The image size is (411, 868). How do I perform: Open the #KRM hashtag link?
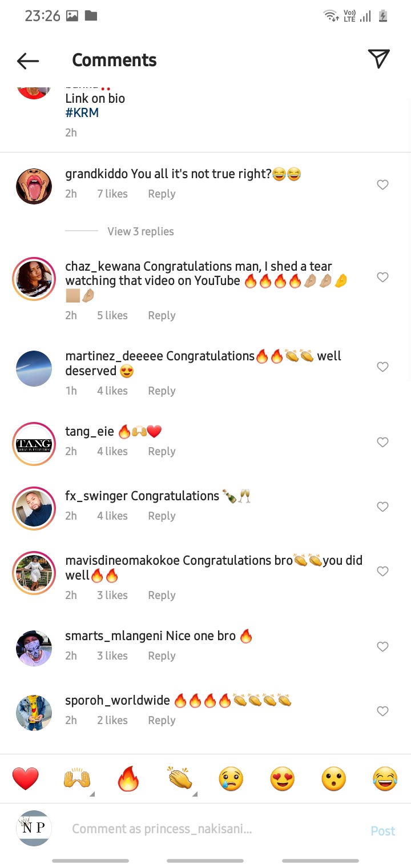click(82, 113)
